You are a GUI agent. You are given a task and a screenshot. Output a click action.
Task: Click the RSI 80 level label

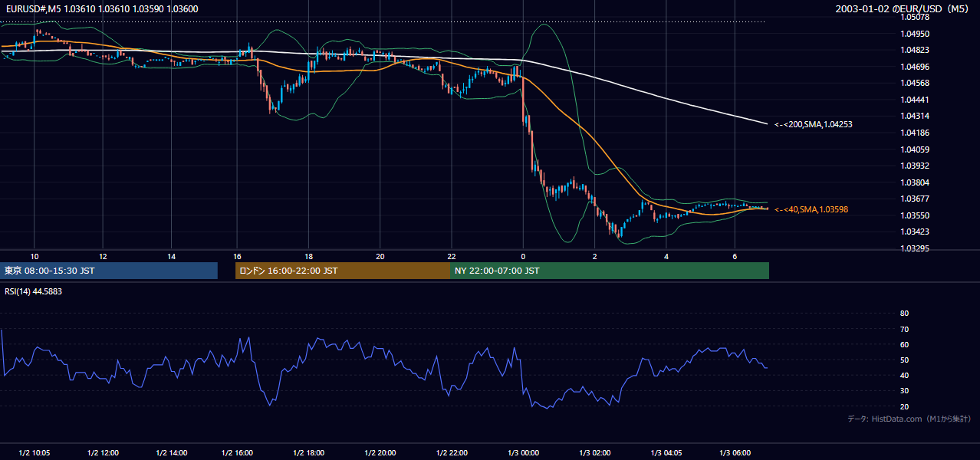pos(904,314)
